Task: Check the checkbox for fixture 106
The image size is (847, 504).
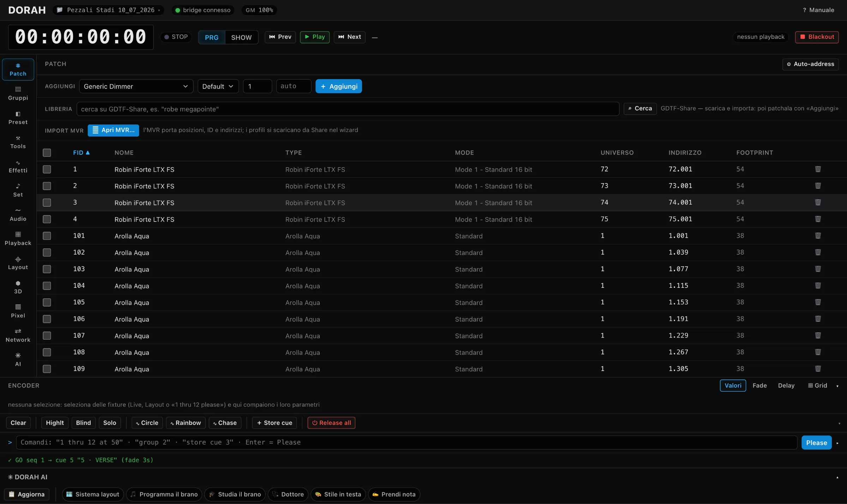Action: click(47, 319)
